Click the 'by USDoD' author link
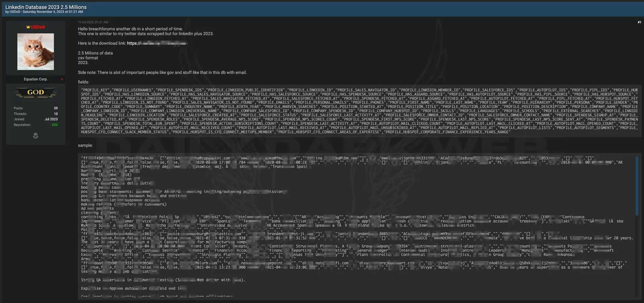The height and width of the screenshot is (303, 644). [15, 11]
